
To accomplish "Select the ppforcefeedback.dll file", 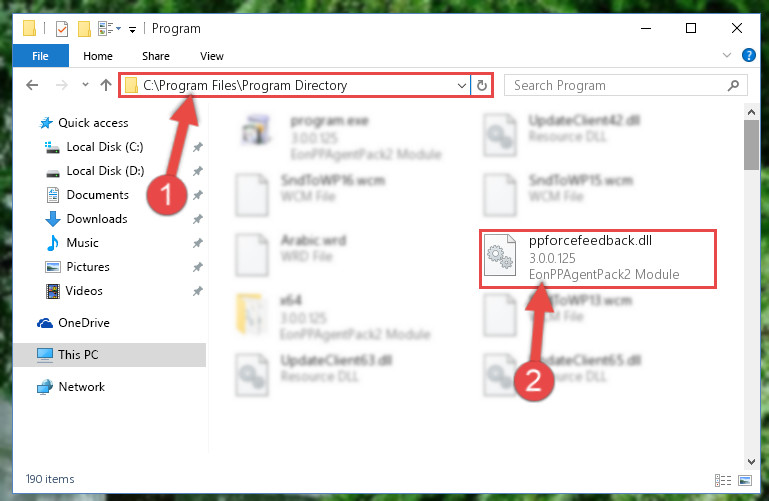I will pyautogui.click(x=598, y=258).
